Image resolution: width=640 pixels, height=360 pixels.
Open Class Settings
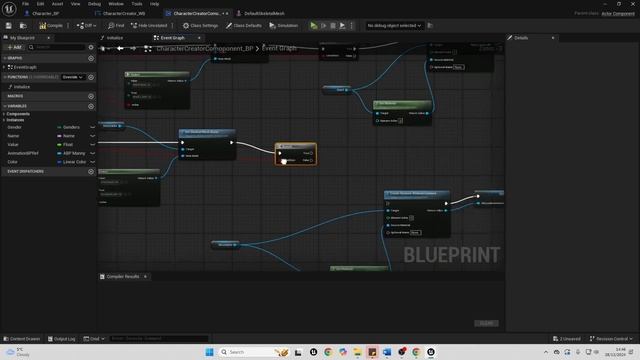200,26
